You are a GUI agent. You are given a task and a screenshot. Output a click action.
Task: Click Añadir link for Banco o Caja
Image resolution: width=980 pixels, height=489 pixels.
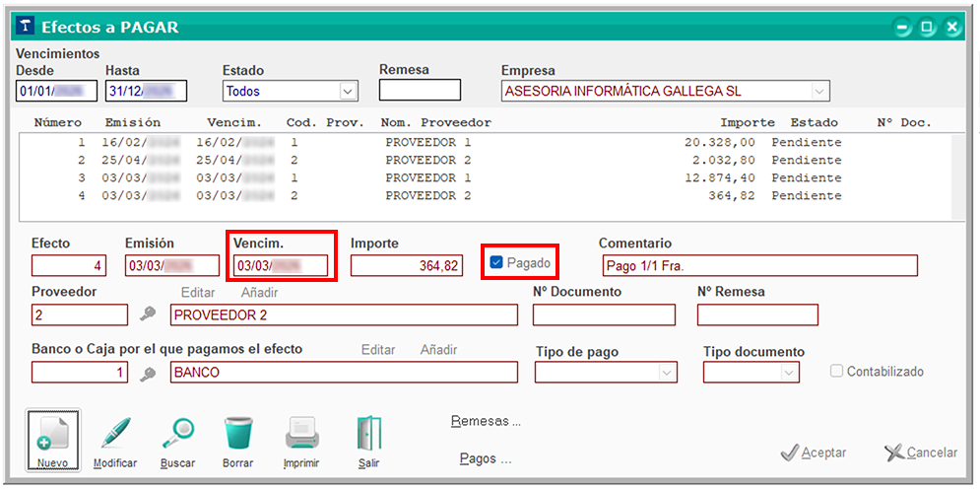pos(438,350)
